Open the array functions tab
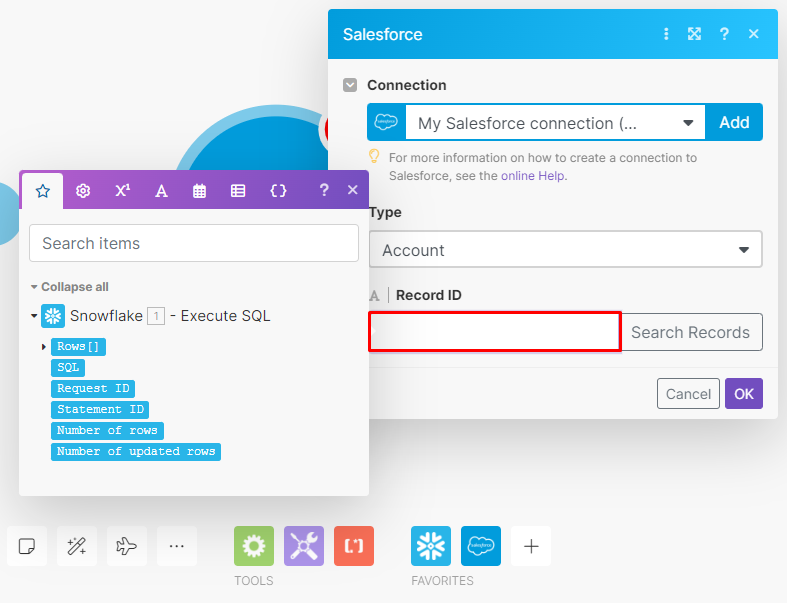 (238, 191)
